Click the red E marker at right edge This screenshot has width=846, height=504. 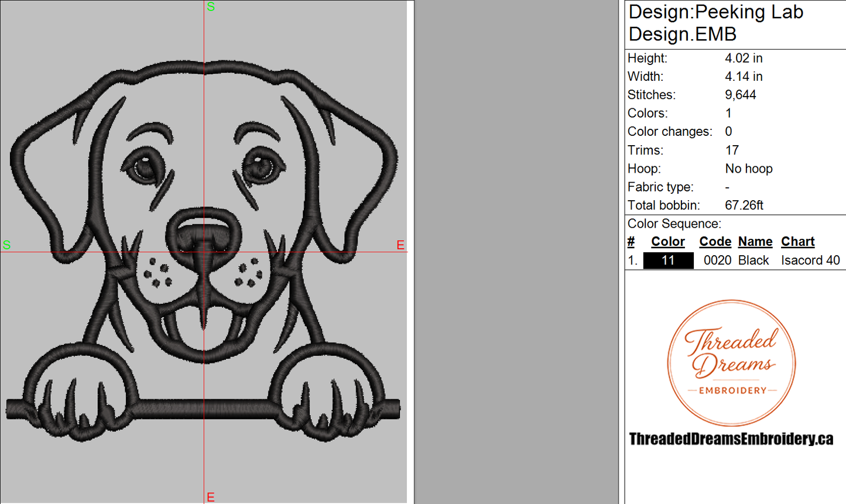click(x=400, y=245)
